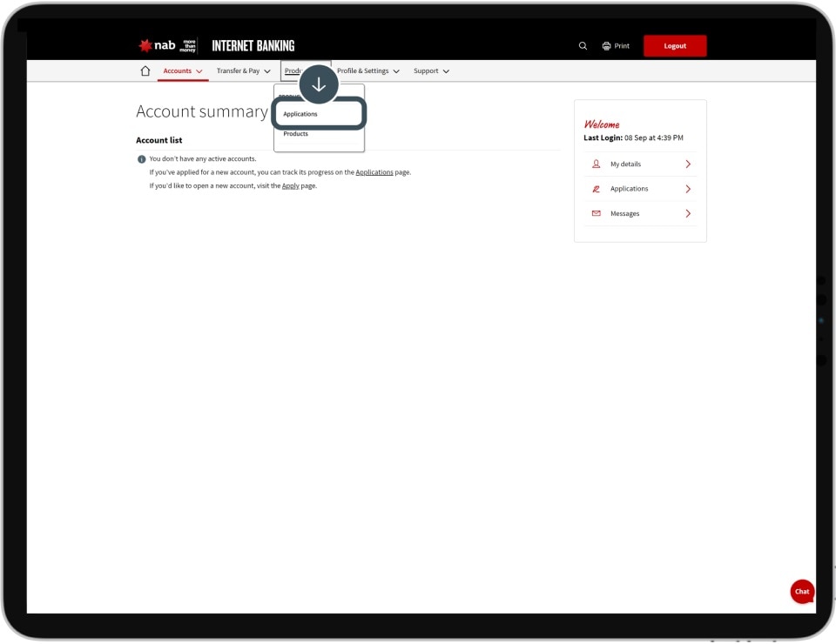
Task: Follow the Applications link in account message
Action: point(374,172)
